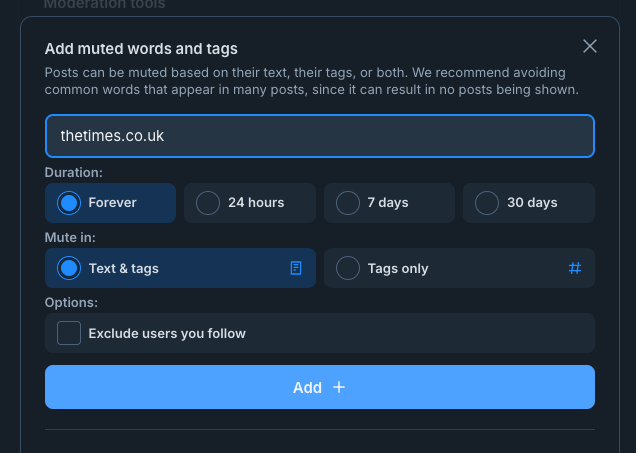Click the muted words description paragraph
The height and width of the screenshot is (453, 636).
pos(312,81)
